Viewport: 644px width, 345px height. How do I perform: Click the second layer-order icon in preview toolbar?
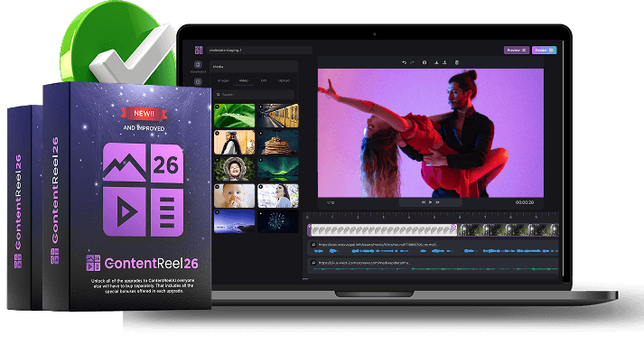tap(444, 62)
